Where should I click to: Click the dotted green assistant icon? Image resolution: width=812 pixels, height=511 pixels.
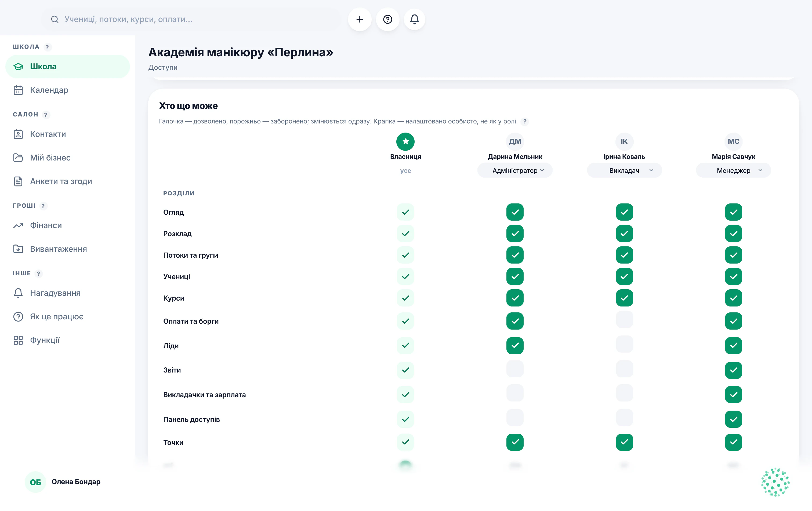775,482
